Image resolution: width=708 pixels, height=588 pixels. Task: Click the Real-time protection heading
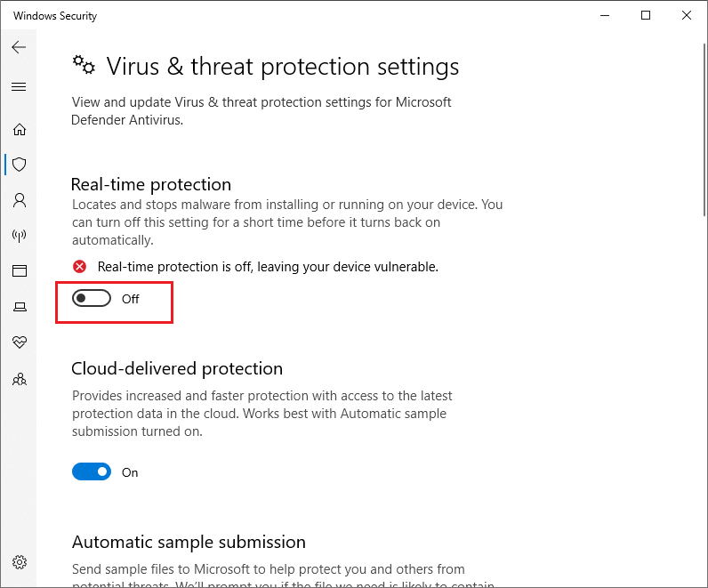[151, 184]
